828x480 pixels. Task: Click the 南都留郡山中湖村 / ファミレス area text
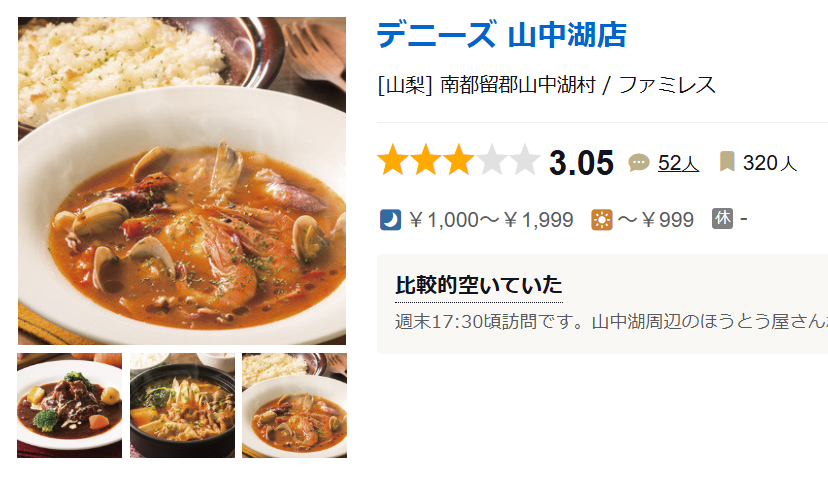pos(578,85)
